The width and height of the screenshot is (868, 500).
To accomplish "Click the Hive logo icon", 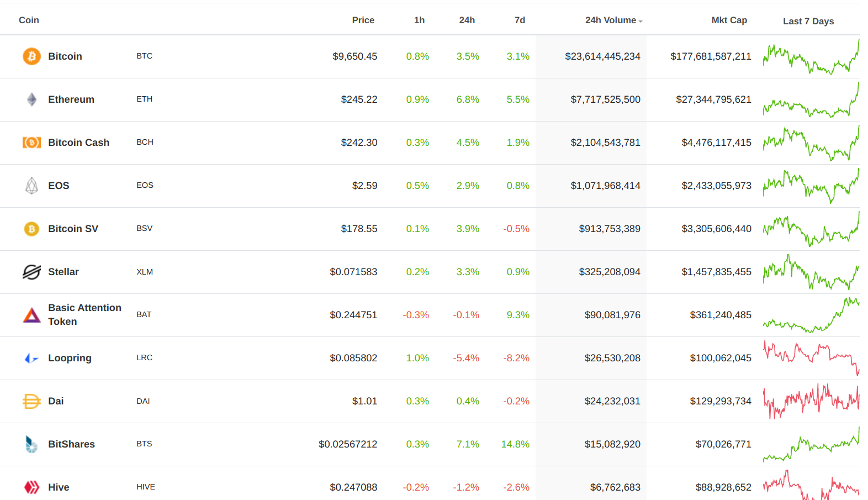I will pos(31,487).
